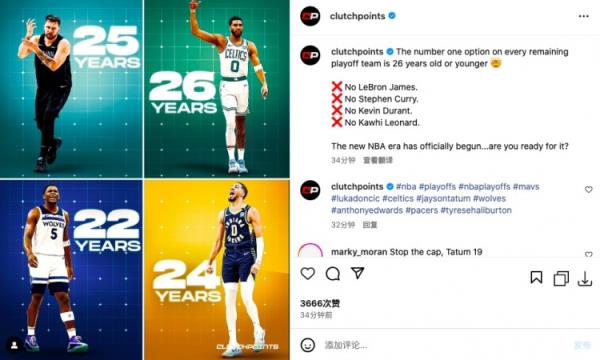Share the post with the paper plane icon

tap(357, 273)
